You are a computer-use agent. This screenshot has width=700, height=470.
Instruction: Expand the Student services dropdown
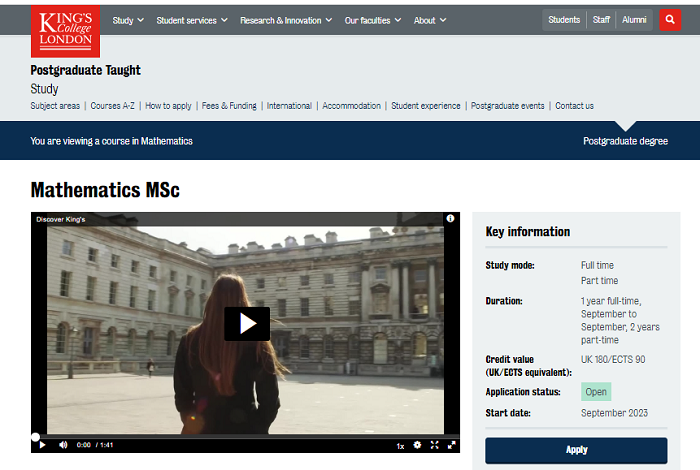(x=192, y=20)
